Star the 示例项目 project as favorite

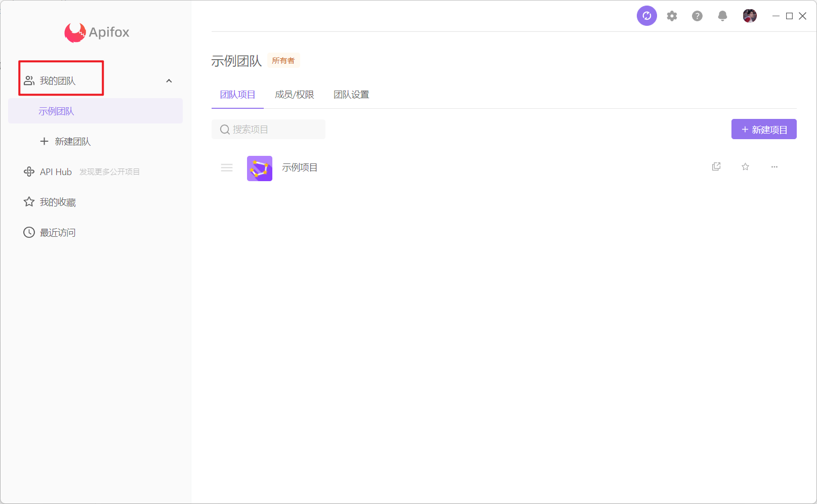[x=745, y=166]
